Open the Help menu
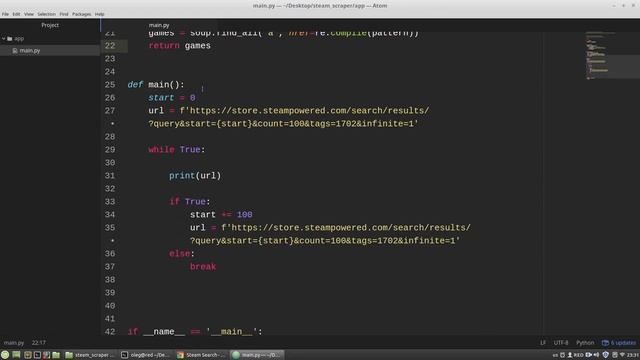 click(x=99, y=14)
